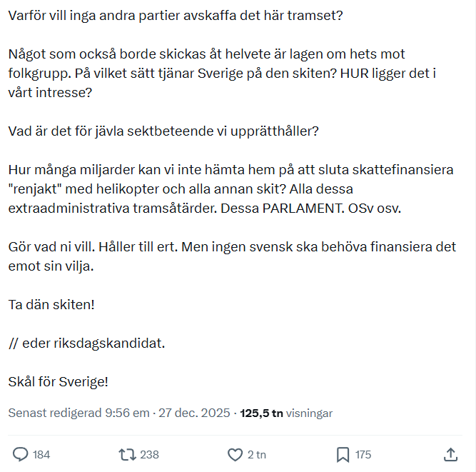Bookmark this post using the bookmark icon
Viewport: 476px width, 472px height.
click(x=343, y=454)
